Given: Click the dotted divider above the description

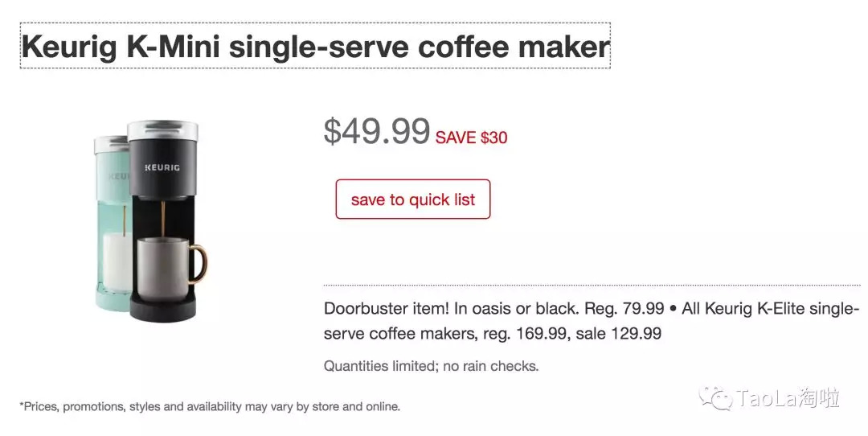Looking at the screenshot, I should pyautogui.click(x=592, y=285).
